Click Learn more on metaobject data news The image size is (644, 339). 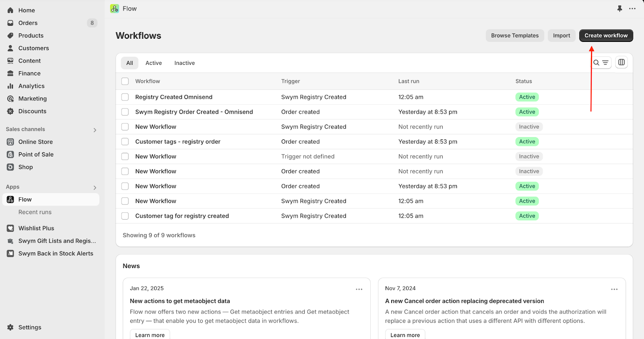(x=150, y=335)
